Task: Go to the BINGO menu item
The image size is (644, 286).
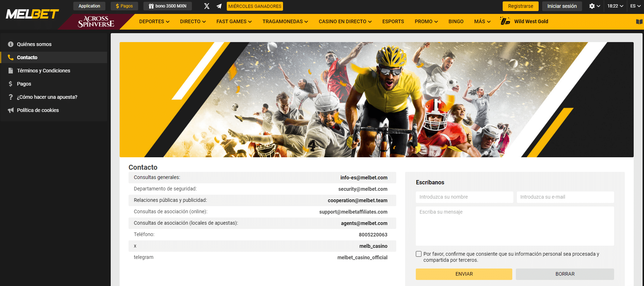Action: [456, 21]
